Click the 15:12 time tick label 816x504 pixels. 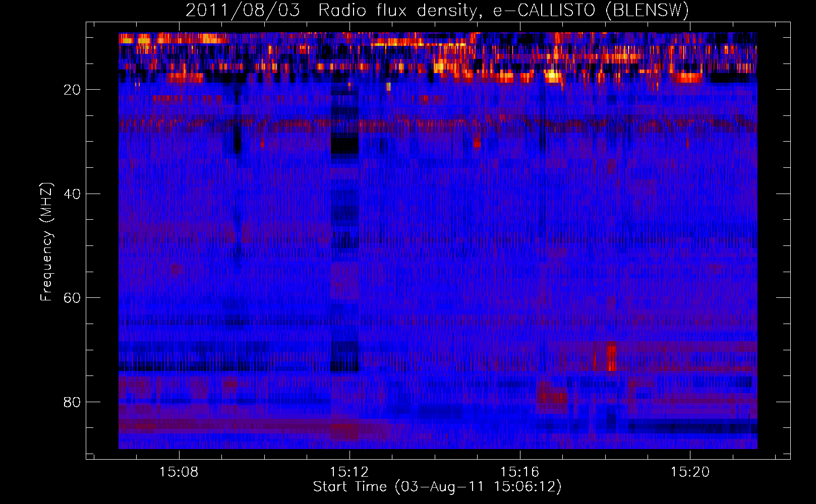(349, 472)
